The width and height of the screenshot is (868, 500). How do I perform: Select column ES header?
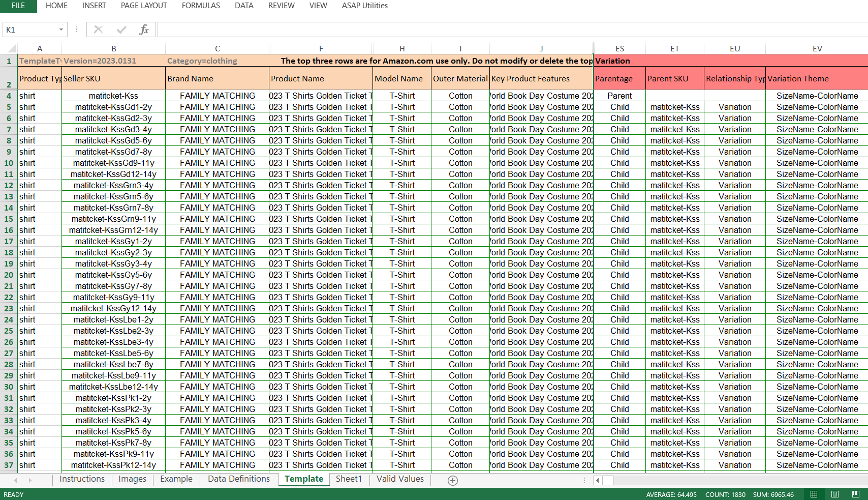pyautogui.click(x=619, y=49)
